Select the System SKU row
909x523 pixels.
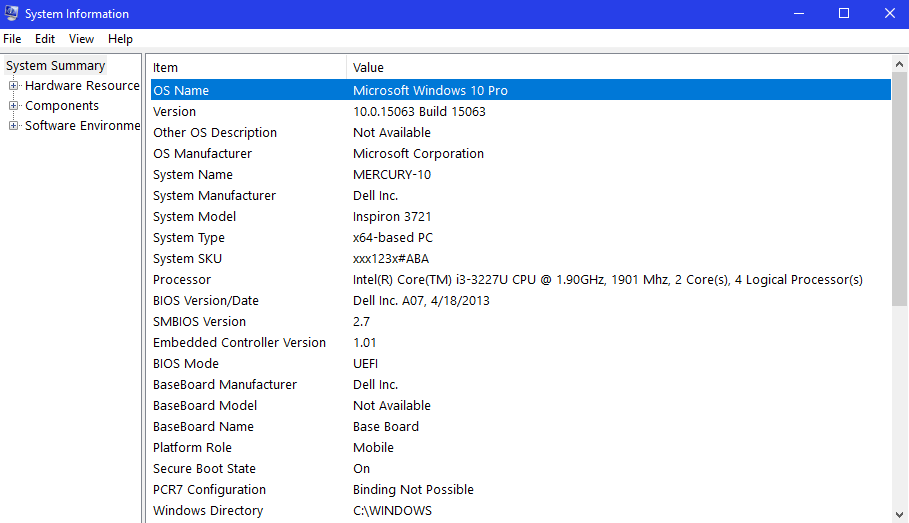click(521, 259)
